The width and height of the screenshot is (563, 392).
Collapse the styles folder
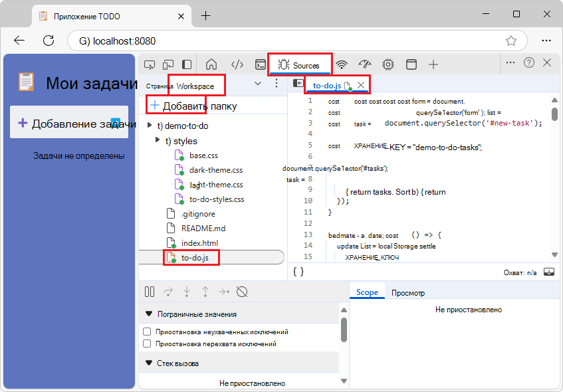158,140
